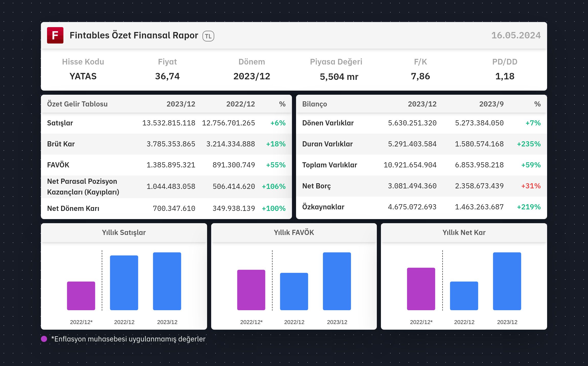The height and width of the screenshot is (366, 588).
Task: Click the Bilanço table header
Action: [x=315, y=104]
